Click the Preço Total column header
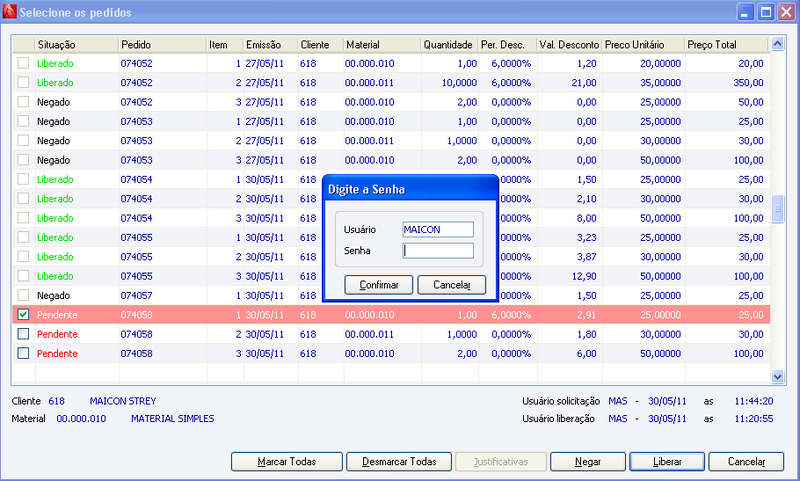This screenshot has width=800, height=481. 727,45
